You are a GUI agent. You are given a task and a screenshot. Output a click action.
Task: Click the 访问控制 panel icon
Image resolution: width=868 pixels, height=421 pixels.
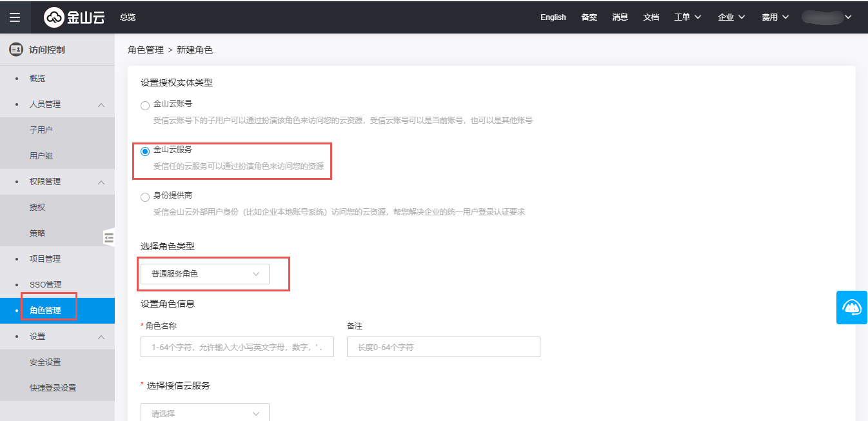[16, 49]
